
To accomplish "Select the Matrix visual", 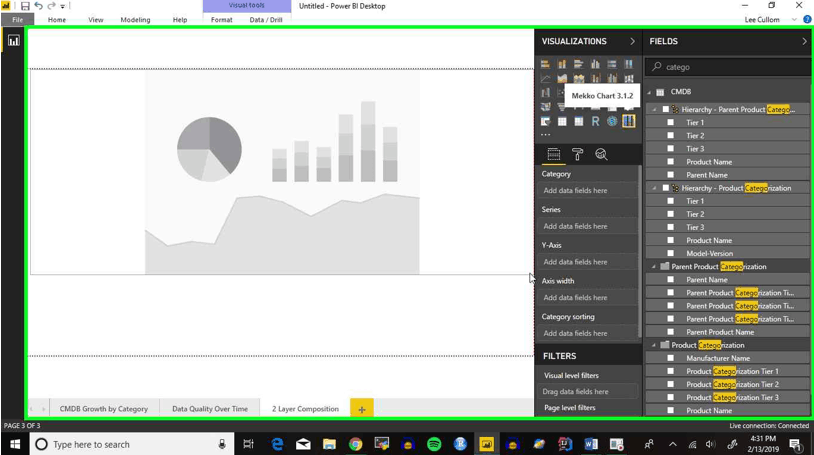I will click(x=578, y=122).
